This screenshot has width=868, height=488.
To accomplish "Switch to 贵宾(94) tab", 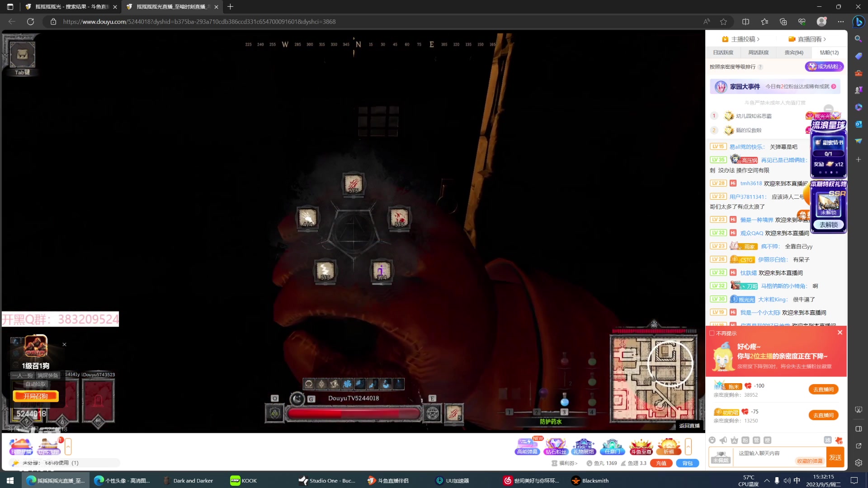I will 793,52.
